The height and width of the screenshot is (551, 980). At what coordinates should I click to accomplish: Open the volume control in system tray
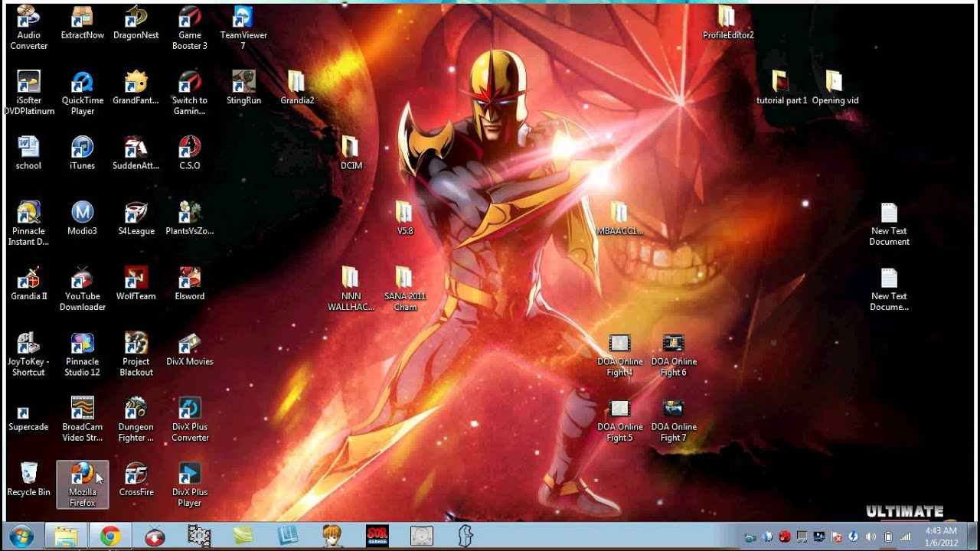coord(871,536)
